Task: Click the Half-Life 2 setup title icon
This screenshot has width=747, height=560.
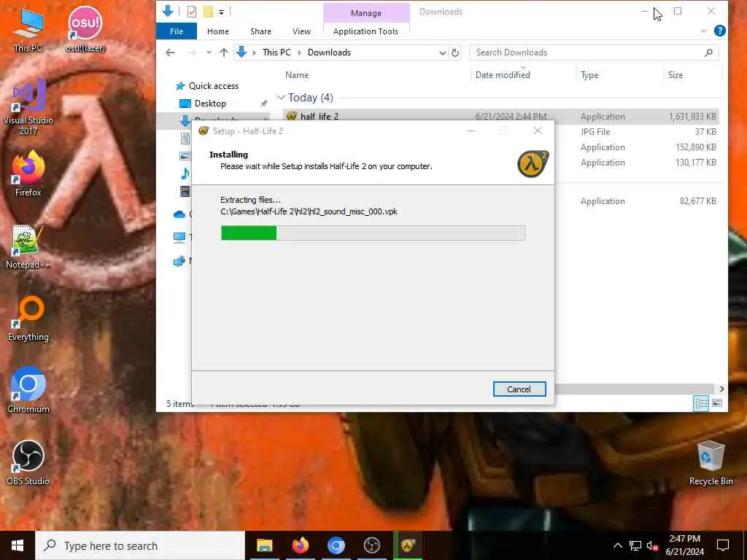Action: click(x=204, y=131)
